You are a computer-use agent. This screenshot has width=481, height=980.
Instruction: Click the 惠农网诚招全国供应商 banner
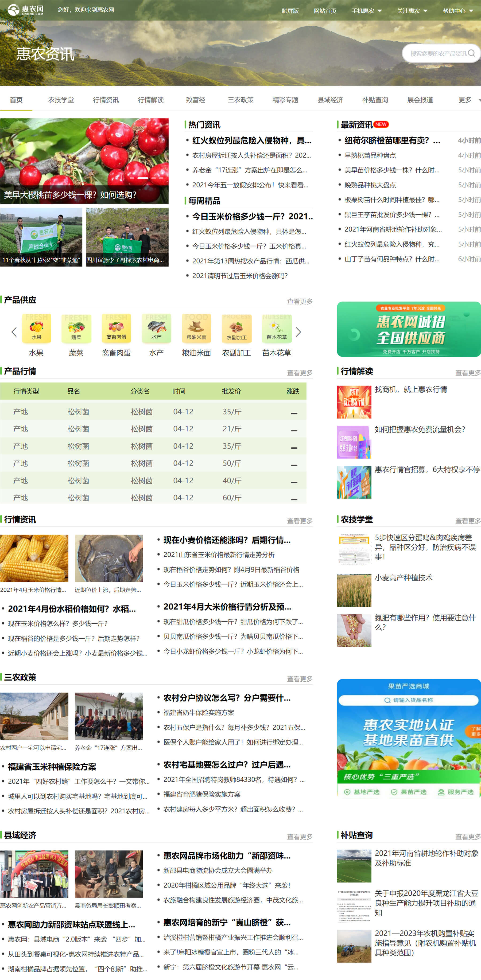[409, 329]
